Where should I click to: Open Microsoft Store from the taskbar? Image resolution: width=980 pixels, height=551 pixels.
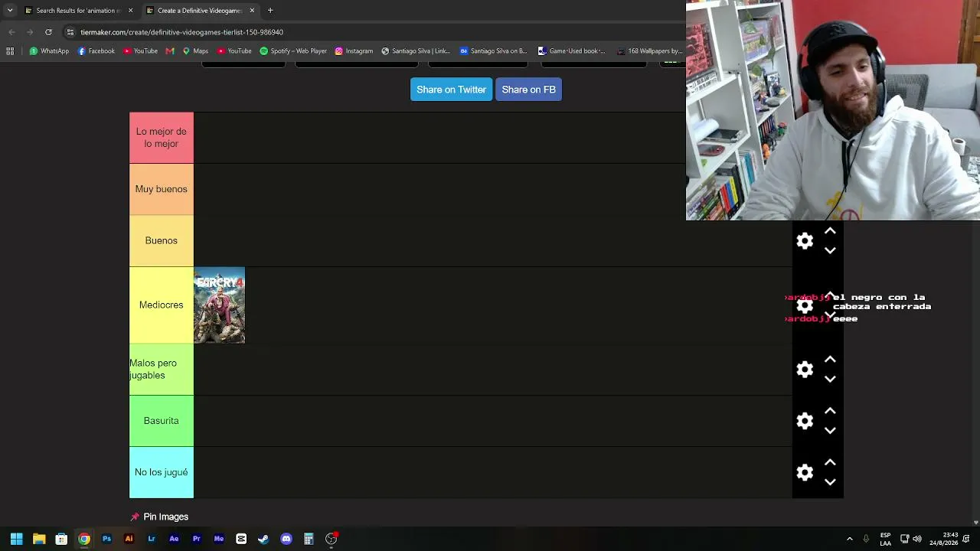[61, 539]
